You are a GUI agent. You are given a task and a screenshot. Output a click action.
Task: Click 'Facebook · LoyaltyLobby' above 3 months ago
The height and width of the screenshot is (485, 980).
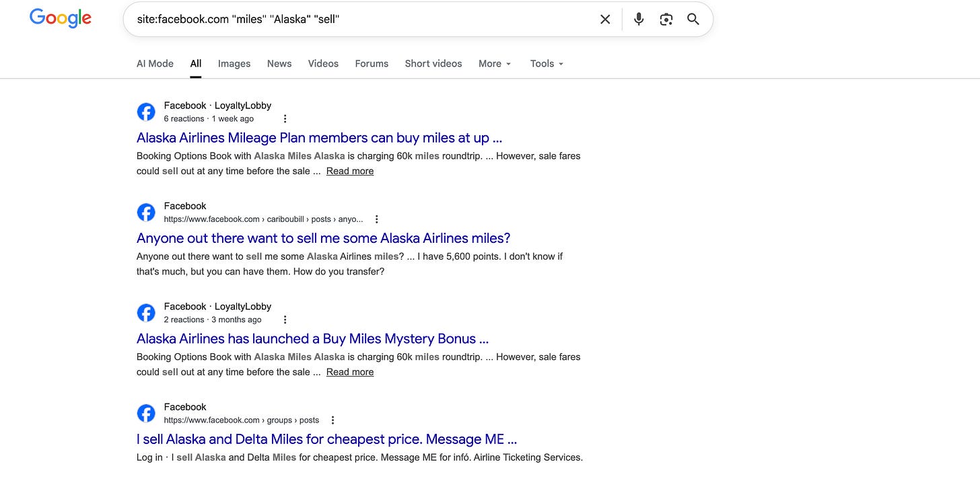(x=217, y=307)
